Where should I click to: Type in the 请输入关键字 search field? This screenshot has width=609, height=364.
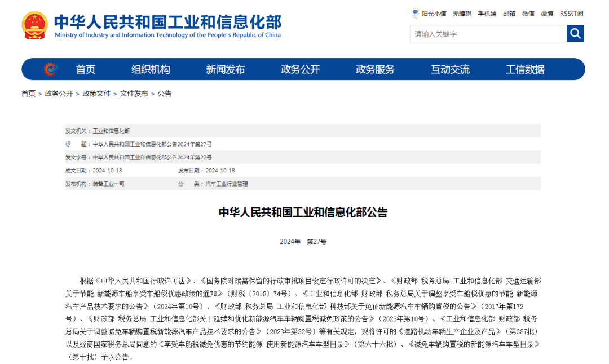click(x=488, y=34)
